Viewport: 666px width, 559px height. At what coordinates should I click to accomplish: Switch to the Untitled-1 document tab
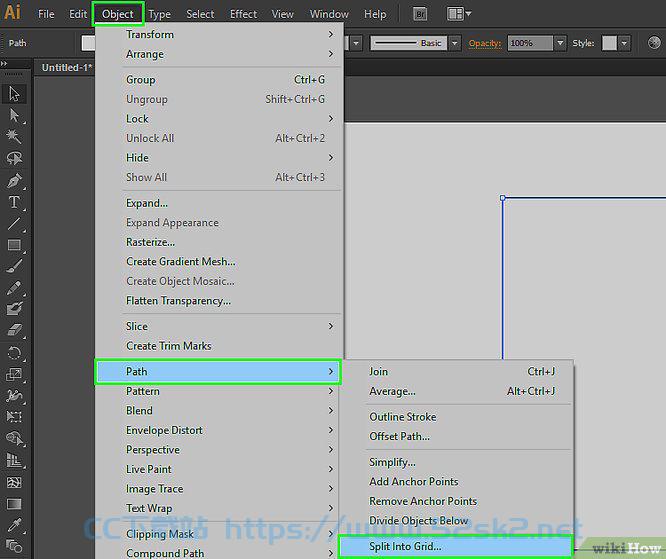67,68
